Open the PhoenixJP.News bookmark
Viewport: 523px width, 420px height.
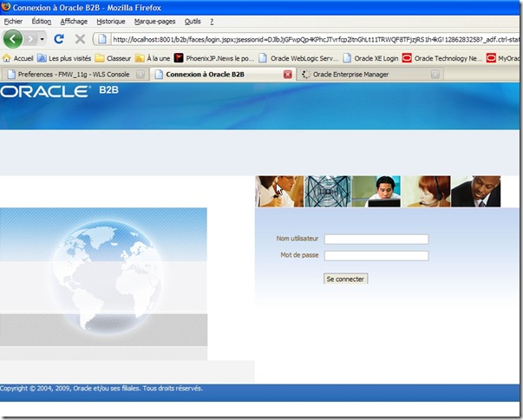(214, 58)
